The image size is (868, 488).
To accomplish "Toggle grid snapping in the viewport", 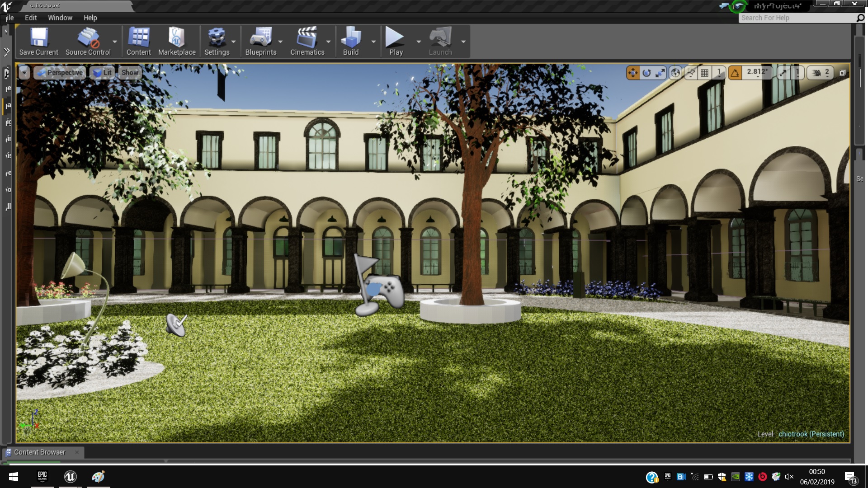I will point(704,73).
